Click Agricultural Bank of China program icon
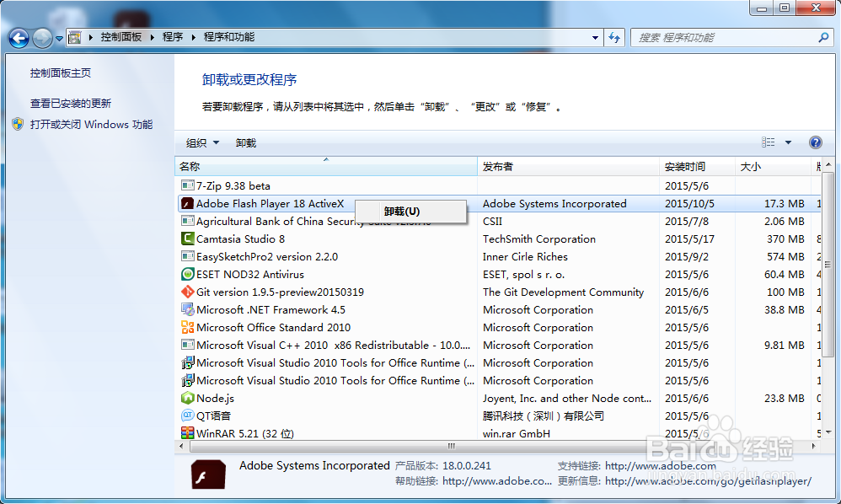This screenshot has width=841, height=504. [x=188, y=221]
